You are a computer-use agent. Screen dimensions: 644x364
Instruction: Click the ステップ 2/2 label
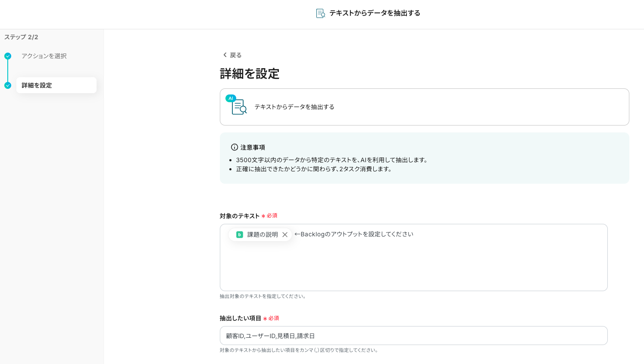(21, 37)
